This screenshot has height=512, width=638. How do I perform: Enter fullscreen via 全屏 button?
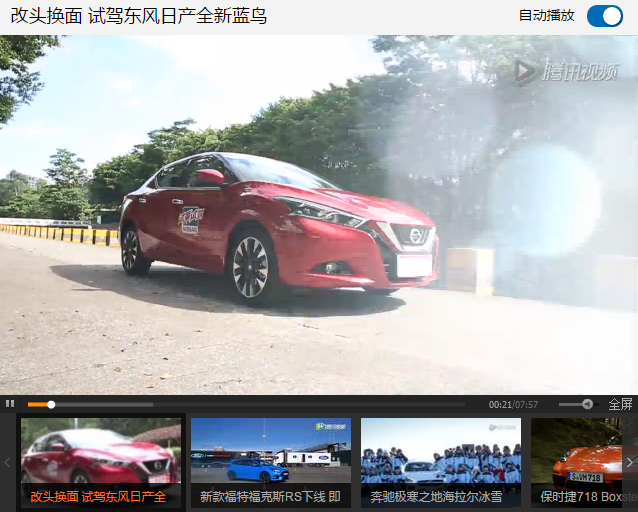click(x=620, y=404)
